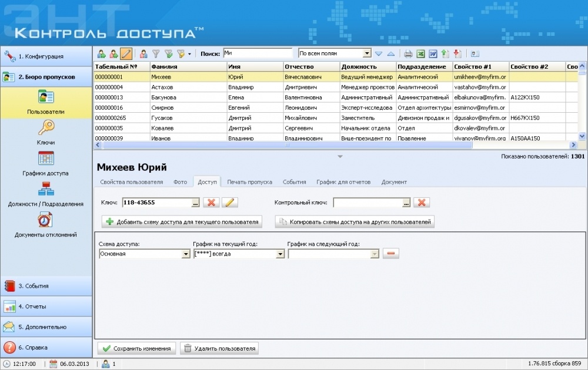Toggle the pencil edit mode toolbar icon
This screenshot has height=370, width=588.
(x=126, y=54)
